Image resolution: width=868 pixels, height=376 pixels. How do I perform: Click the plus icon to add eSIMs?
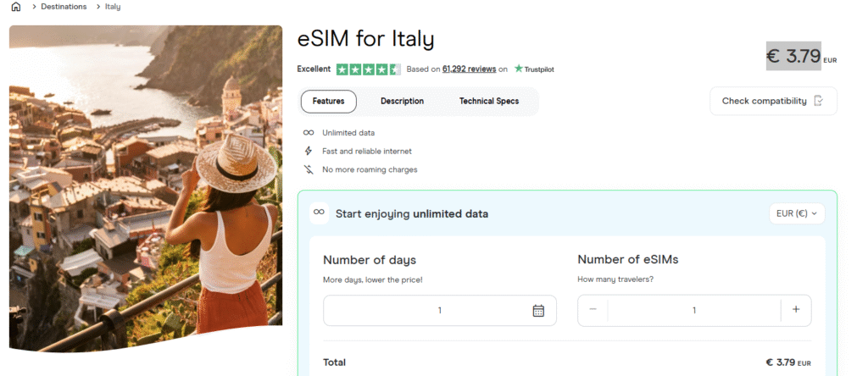click(x=796, y=310)
